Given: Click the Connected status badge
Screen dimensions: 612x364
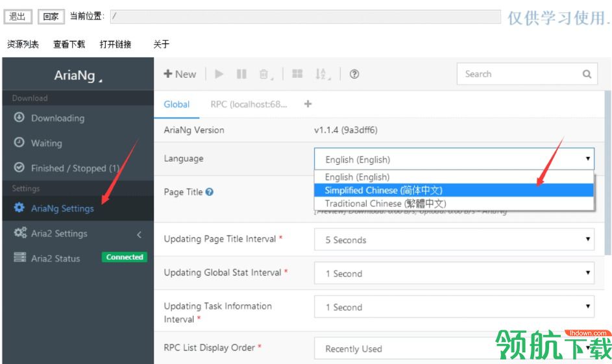Looking at the screenshot, I should point(125,257).
